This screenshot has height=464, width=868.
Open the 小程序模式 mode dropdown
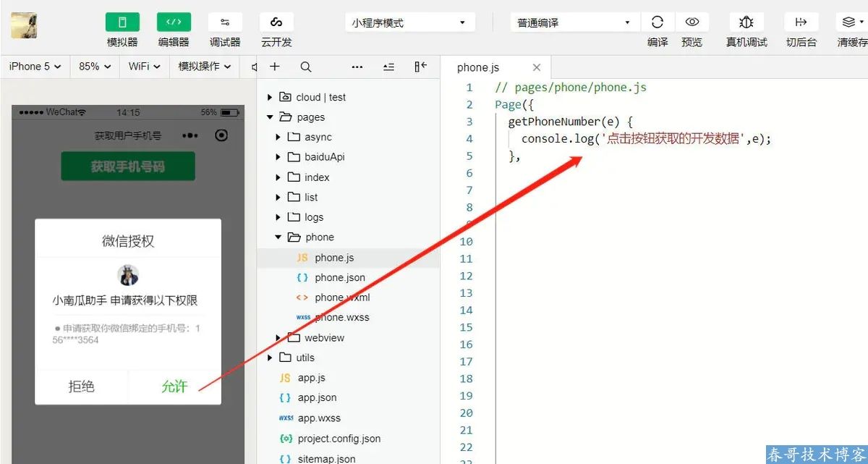(x=409, y=22)
